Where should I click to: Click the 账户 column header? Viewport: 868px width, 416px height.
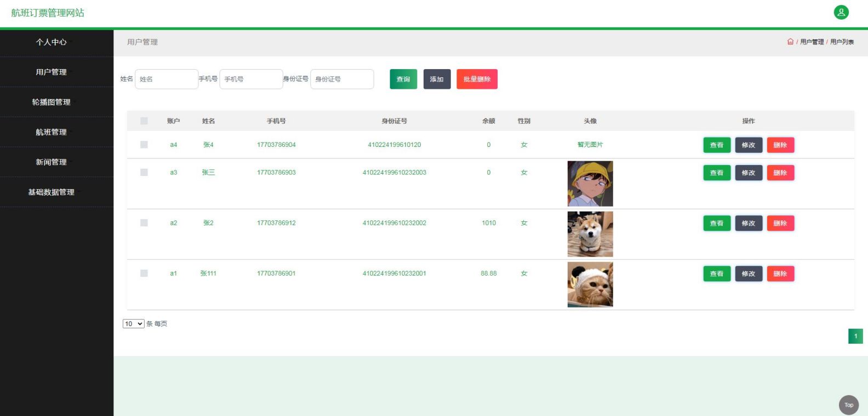click(x=173, y=121)
